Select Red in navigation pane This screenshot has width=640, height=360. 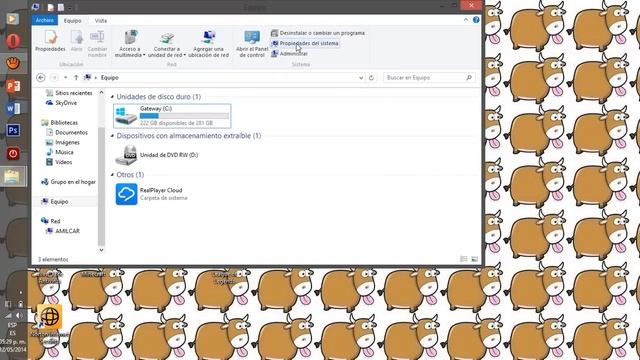51,221
